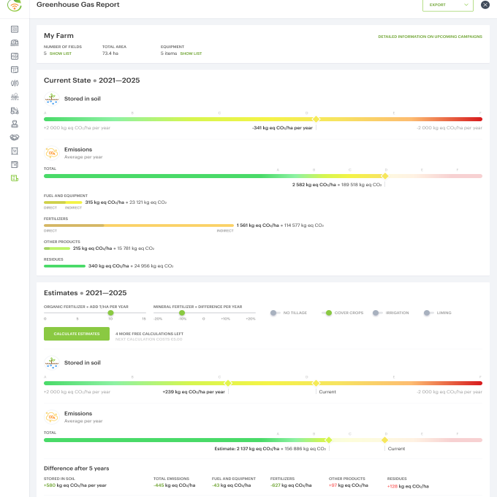Click Current State 2021—2025 heading
Image resolution: width=497 pixels, height=497 pixels.
click(92, 80)
